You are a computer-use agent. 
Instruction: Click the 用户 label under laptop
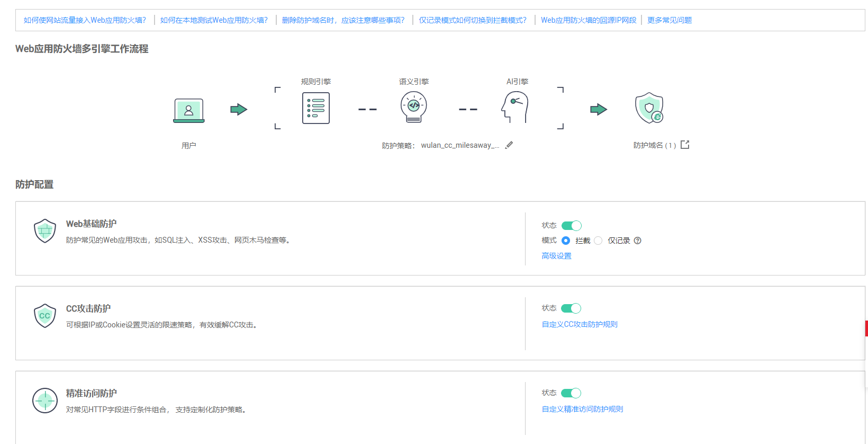189,145
